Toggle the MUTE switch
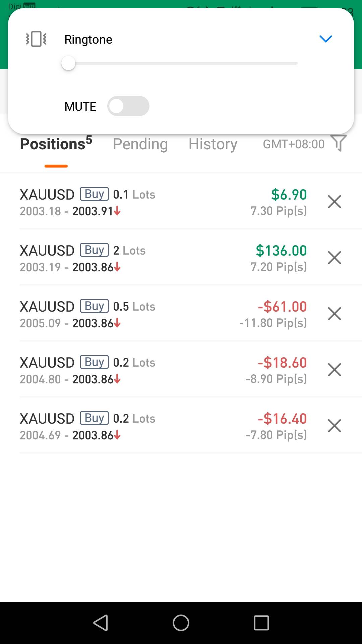362x644 pixels. (128, 106)
